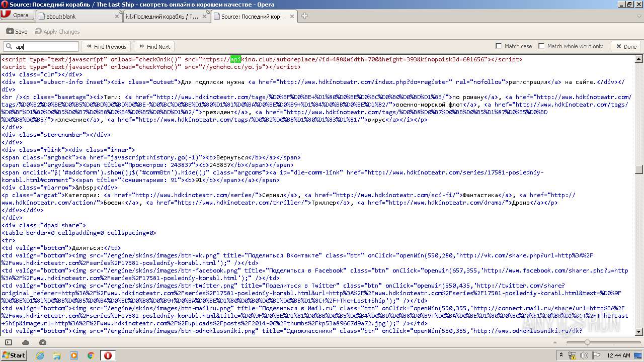
Task: Click the magnifier icon in find field
Action: click(9, 47)
